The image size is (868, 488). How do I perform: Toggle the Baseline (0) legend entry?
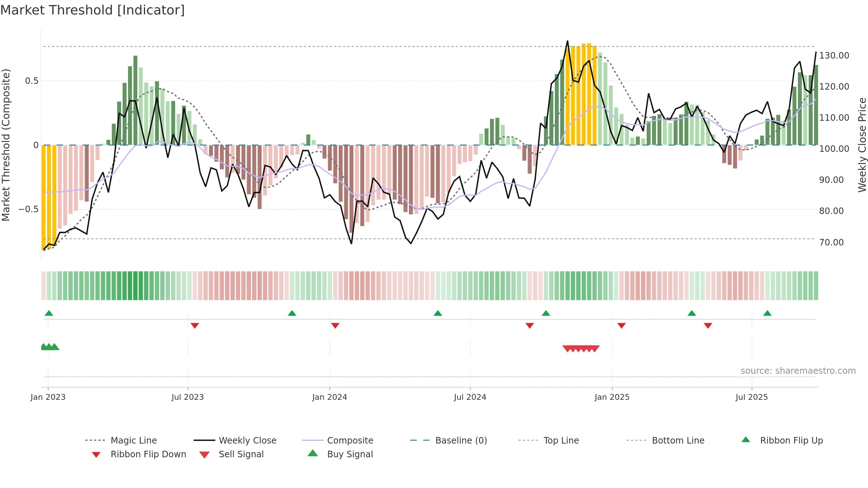pyautogui.click(x=448, y=440)
